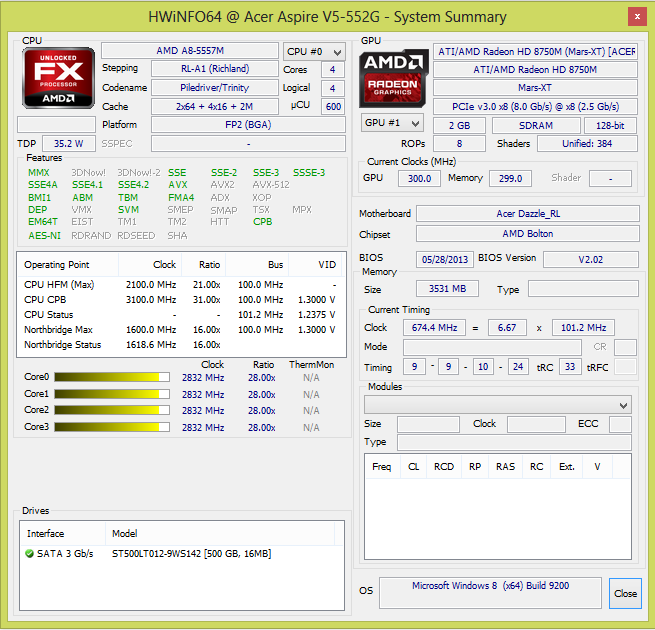Click the FMA4 feature label
This screenshot has height=630, width=655.
click(x=181, y=197)
